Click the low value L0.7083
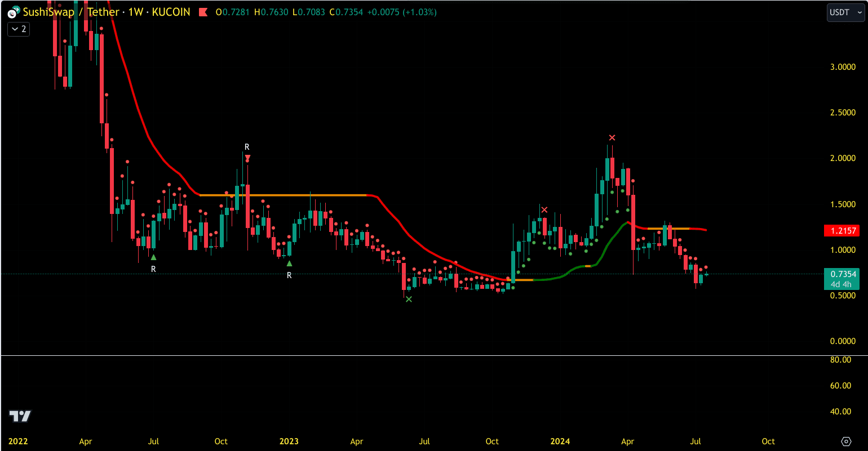Screen dimensions: 868x451 309,12
